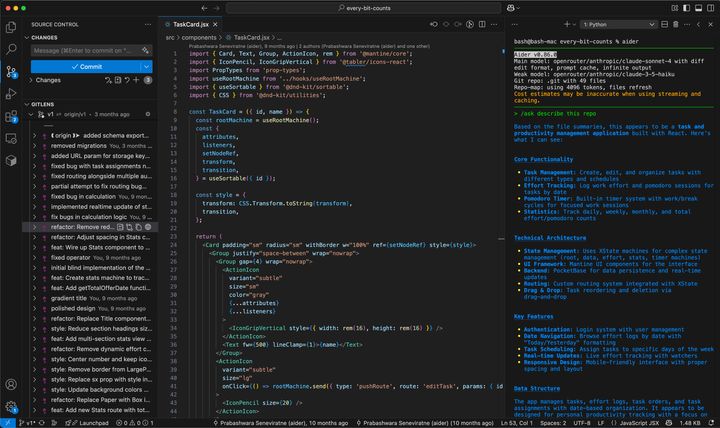
Task: Select 'gradient title' commit row
Action: [x=90, y=298]
